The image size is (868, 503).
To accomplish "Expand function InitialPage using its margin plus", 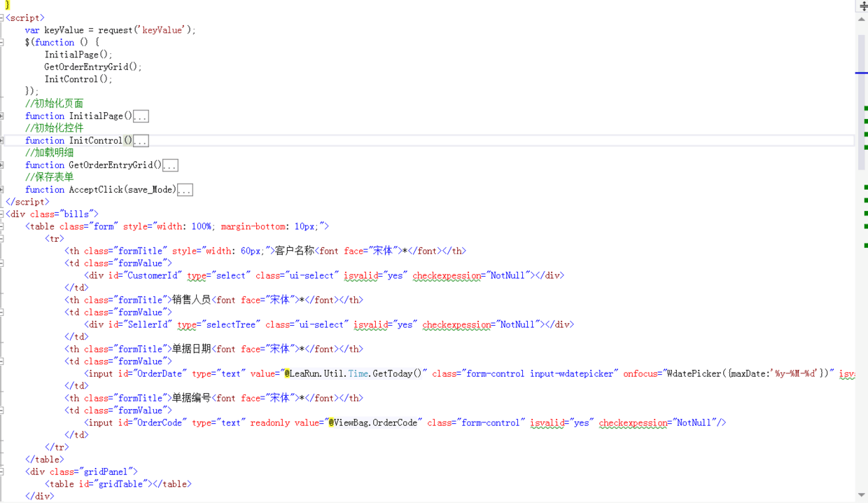I will (x=2, y=116).
